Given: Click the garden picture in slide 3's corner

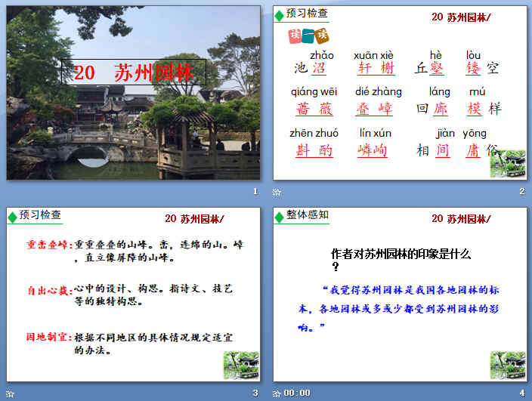Looking at the screenshot, I should click(241, 366).
